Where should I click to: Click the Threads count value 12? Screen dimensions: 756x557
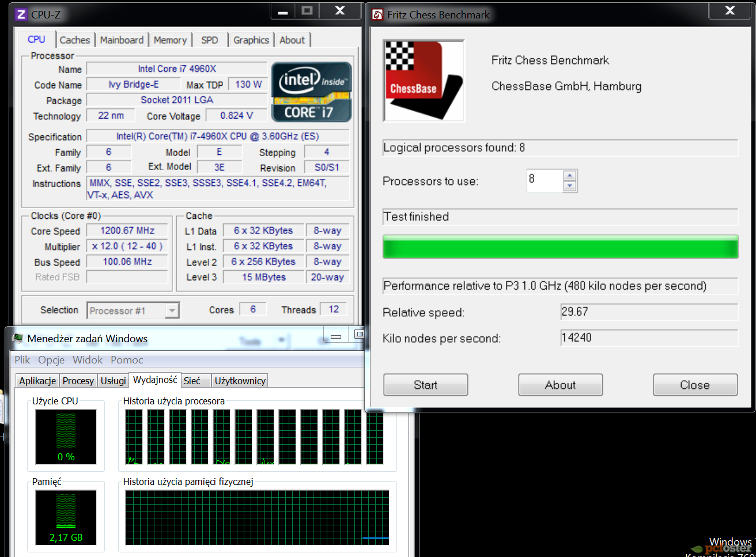334,309
